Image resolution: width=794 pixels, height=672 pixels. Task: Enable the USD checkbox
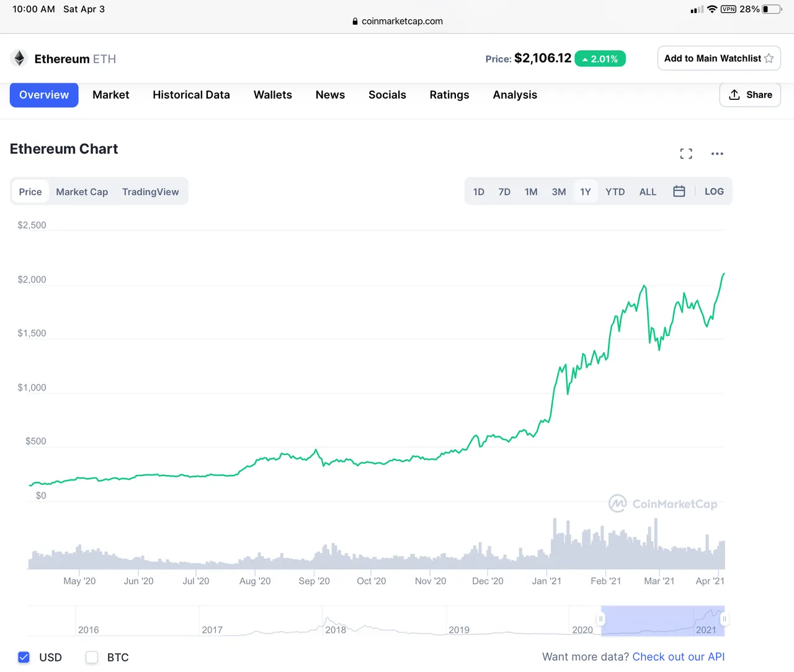pyautogui.click(x=24, y=657)
